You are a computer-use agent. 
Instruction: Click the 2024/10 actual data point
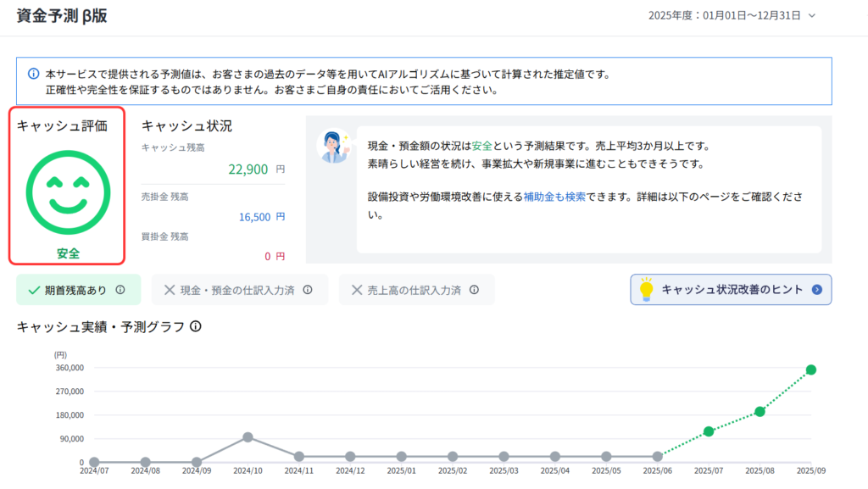248,437
